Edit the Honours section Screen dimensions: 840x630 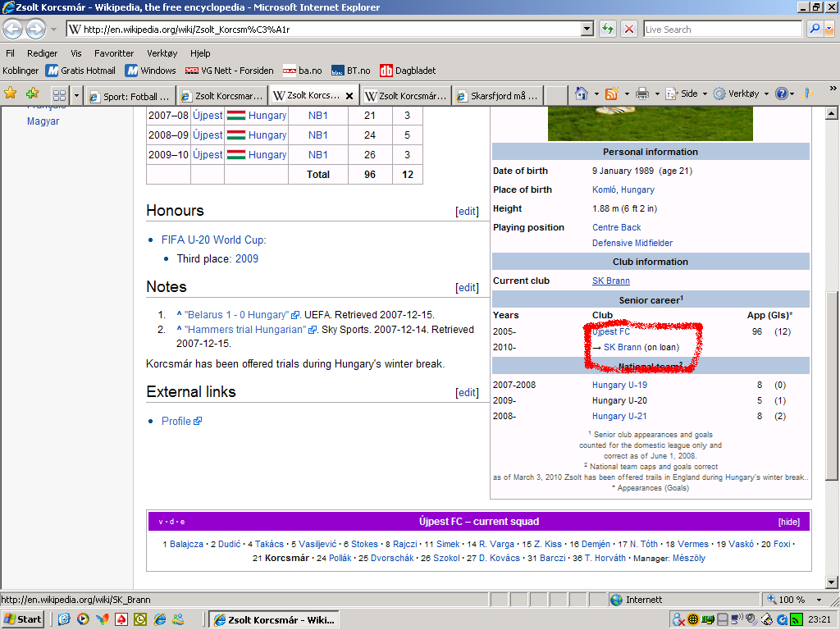point(467,212)
